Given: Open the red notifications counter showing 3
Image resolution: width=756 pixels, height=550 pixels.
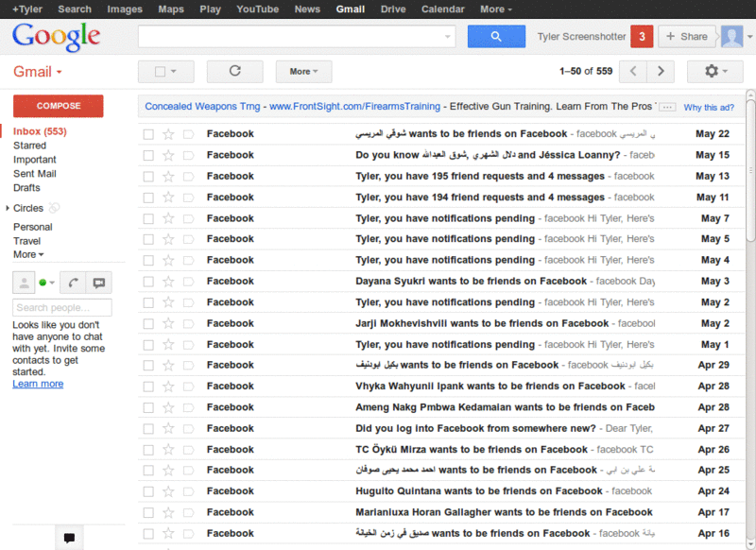Looking at the screenshot, I should coord(642,36).
